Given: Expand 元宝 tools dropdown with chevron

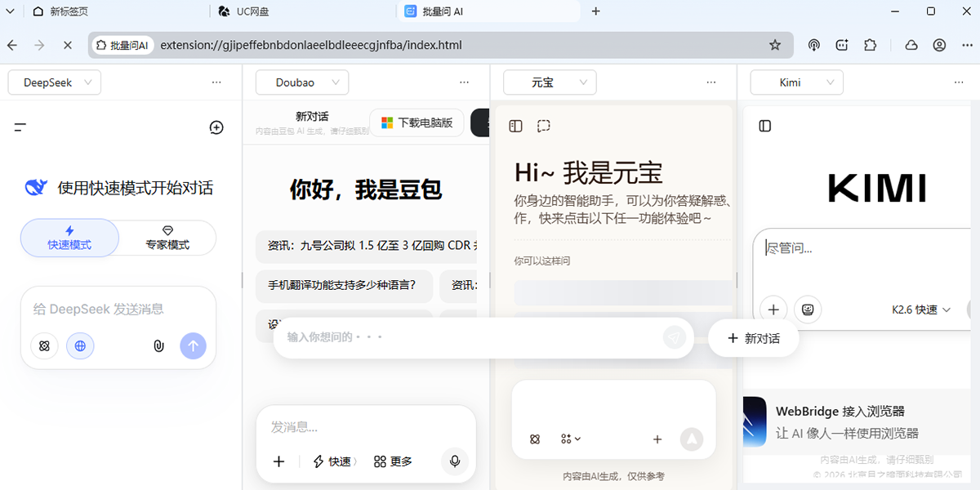Looking at the screenshot, I should 571,439.
